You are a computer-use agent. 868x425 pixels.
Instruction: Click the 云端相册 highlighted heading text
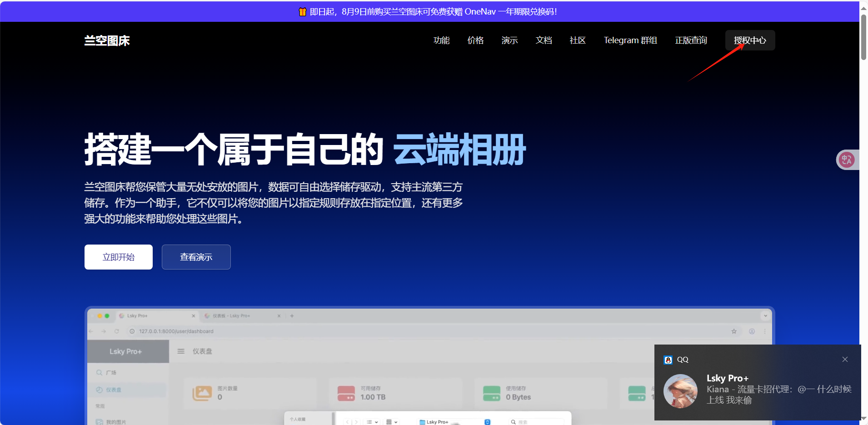coord(459,150)
